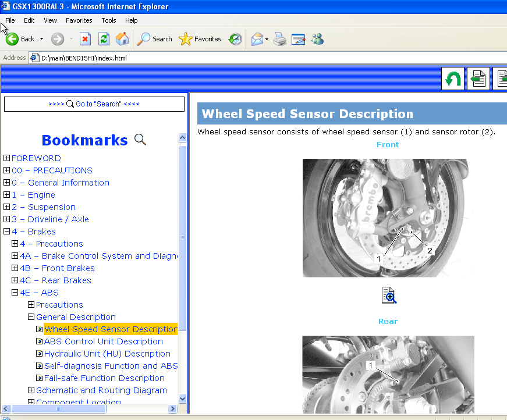Screen dimensions: 507x420
Task: Expand the 2 – Suspension node
Action: coord(6,207)
